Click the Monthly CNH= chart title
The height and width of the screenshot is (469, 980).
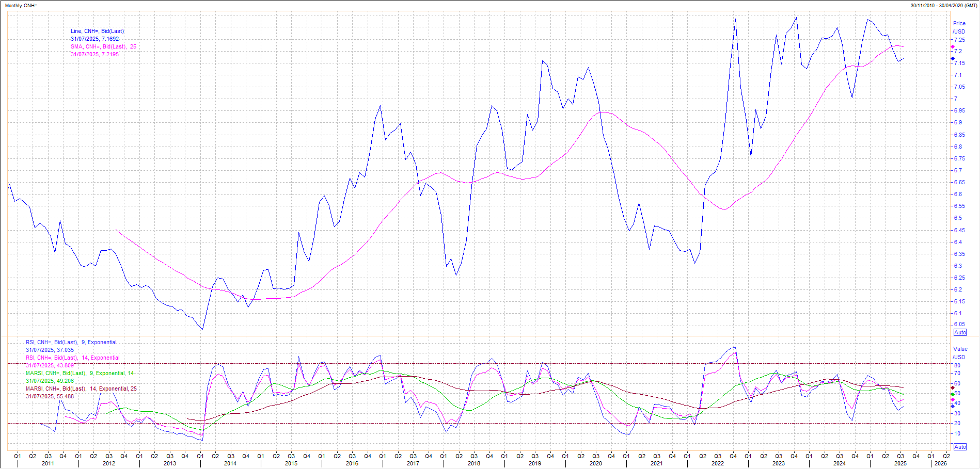click(x=21, y=6)
